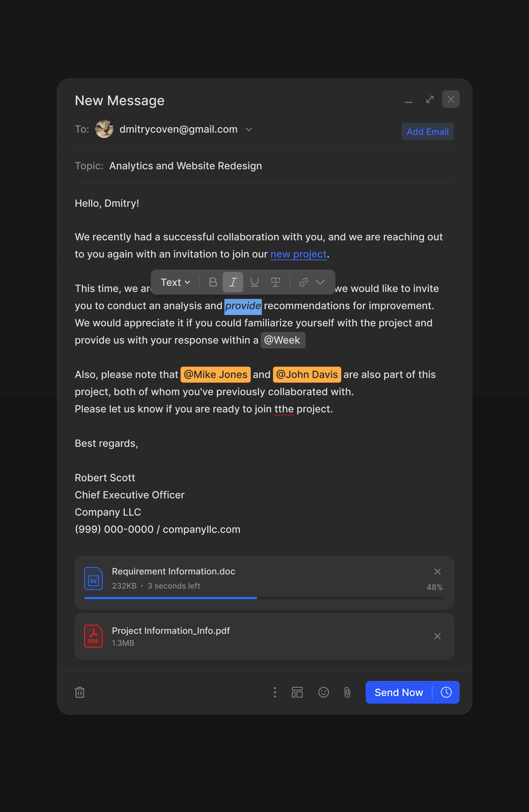Insert a hyperlink using the link icon

[x=304, y=282]
